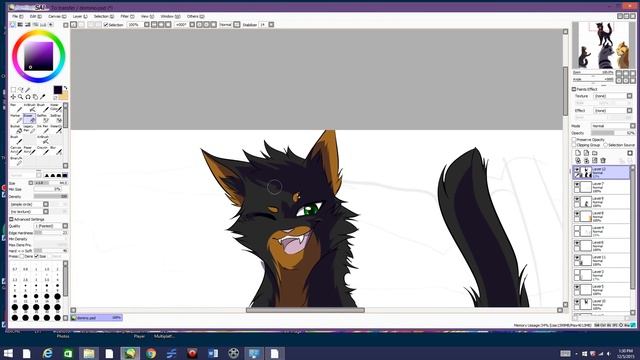The height and width of the screenshot is (360, 640).
Task: Open Microsoft Word from the taskbar
Action: 213,353
